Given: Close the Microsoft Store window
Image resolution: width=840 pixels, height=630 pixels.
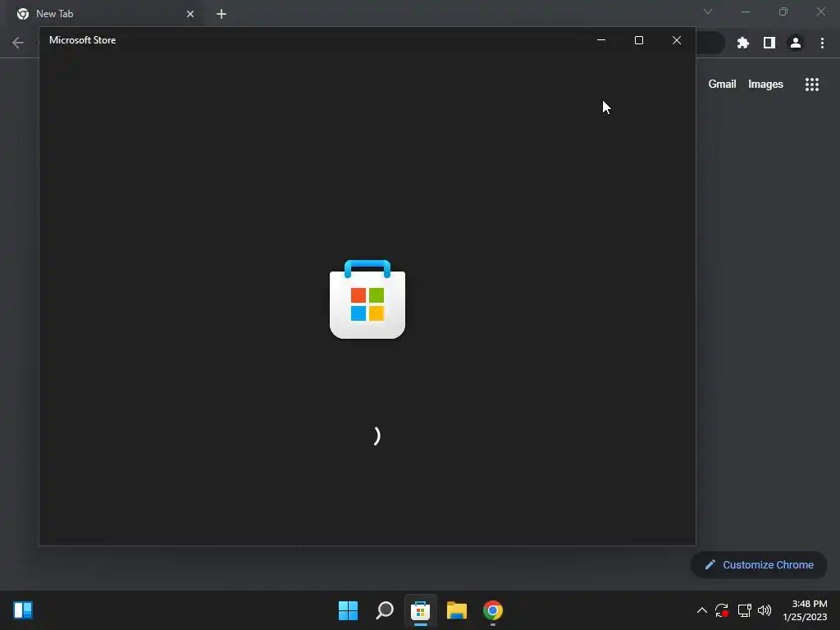Looking at the screenshot, I should 677,40.
